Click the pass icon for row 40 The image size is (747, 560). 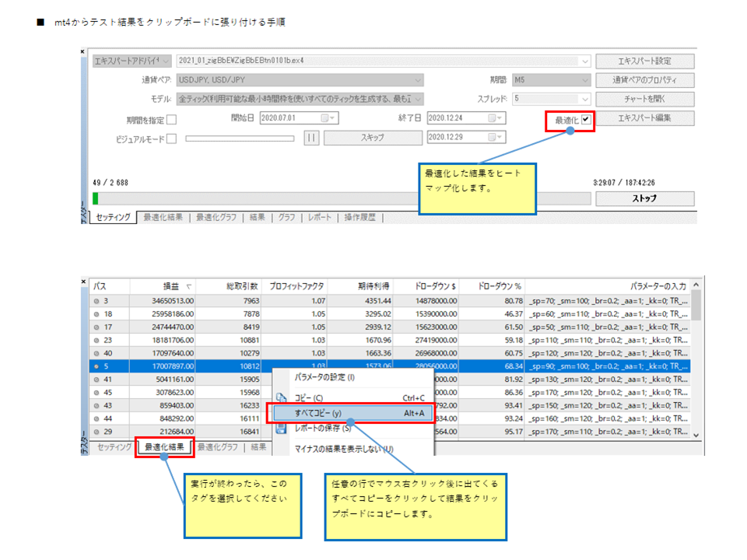[x=96, y=353]
